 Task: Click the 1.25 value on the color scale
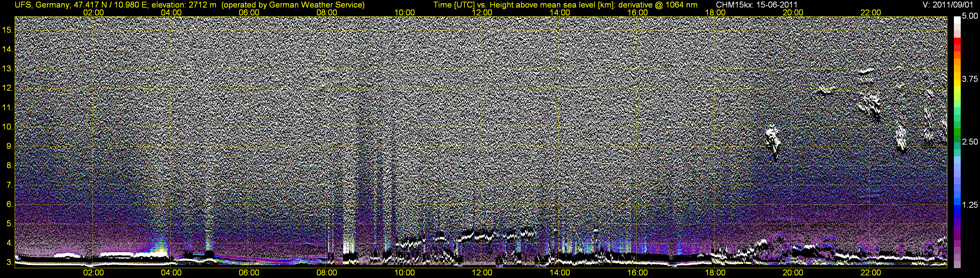point(970,205)
